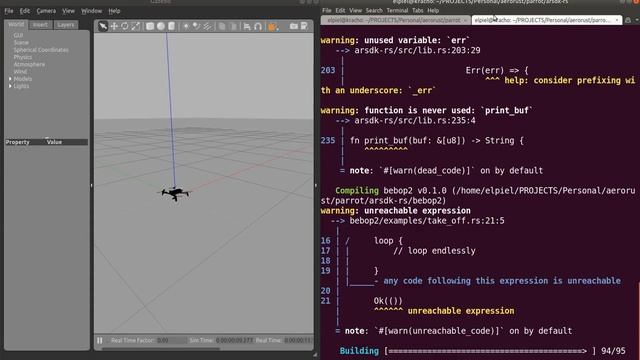Open Gazebo Edit menu
Viewport: 640px width, 360px height.
tap(25, 11)
